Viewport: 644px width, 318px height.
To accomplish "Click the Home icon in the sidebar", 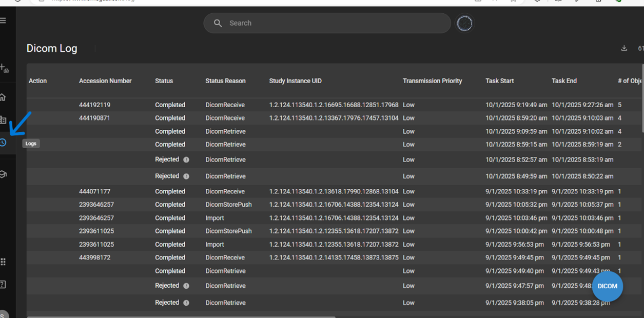I will [3, 97].
